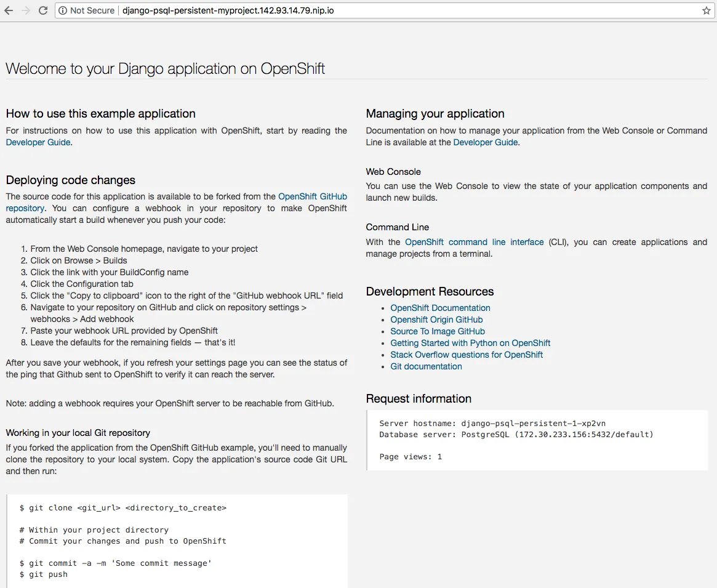Click the site info icon in address bar
The height and width of the screenshot is (588, 717).
63,10
